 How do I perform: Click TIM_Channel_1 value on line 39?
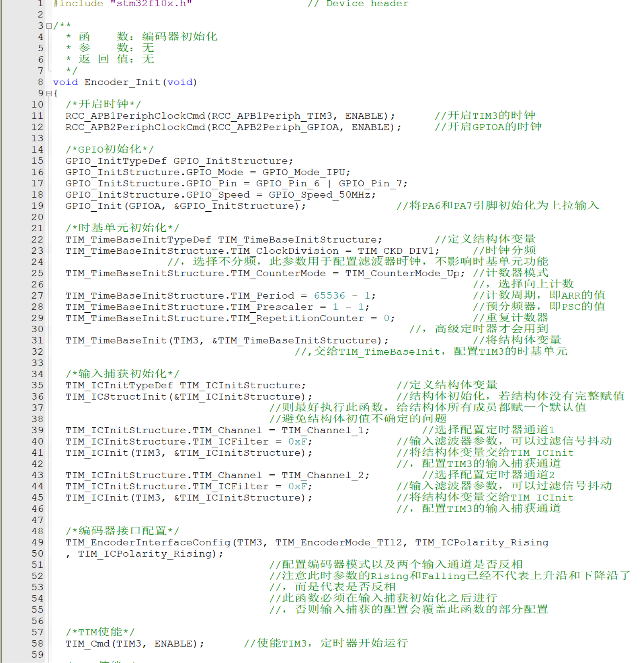323,431
